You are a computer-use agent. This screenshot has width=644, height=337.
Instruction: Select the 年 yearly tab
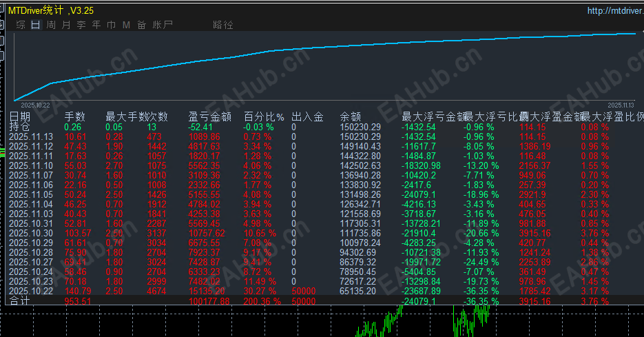[96, 25]
